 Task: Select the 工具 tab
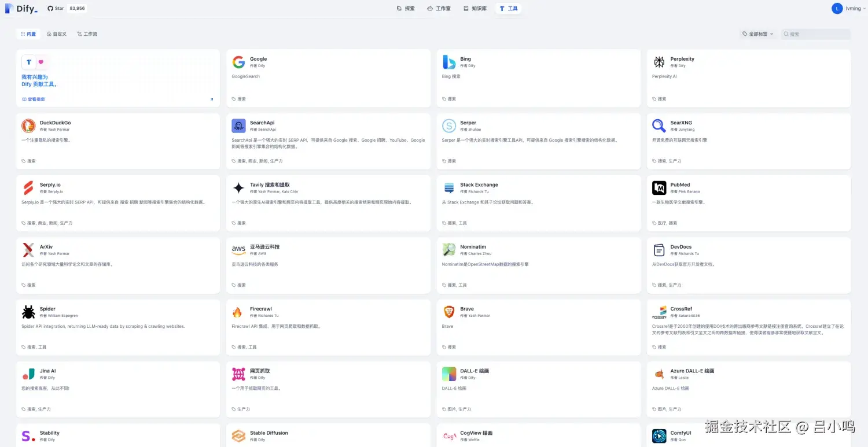[509, 9]
